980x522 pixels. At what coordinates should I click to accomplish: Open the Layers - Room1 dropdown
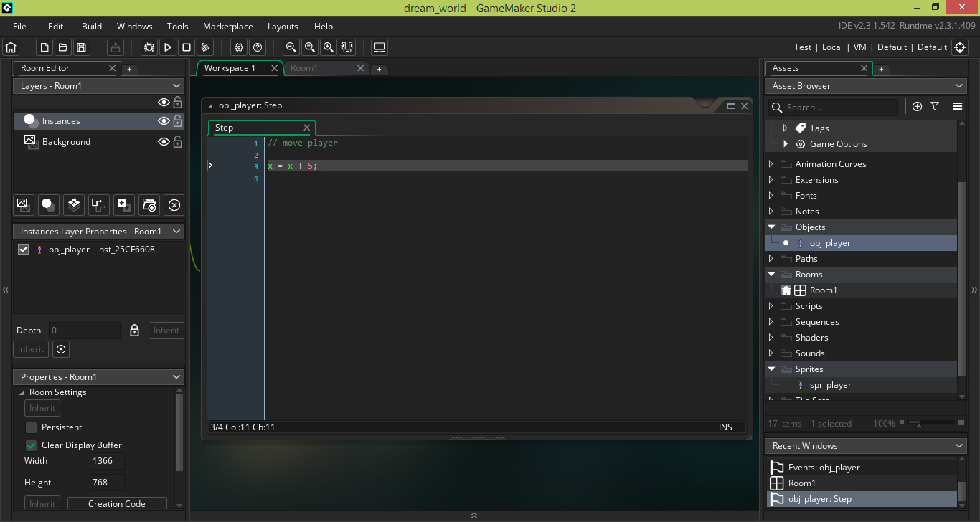98,85
